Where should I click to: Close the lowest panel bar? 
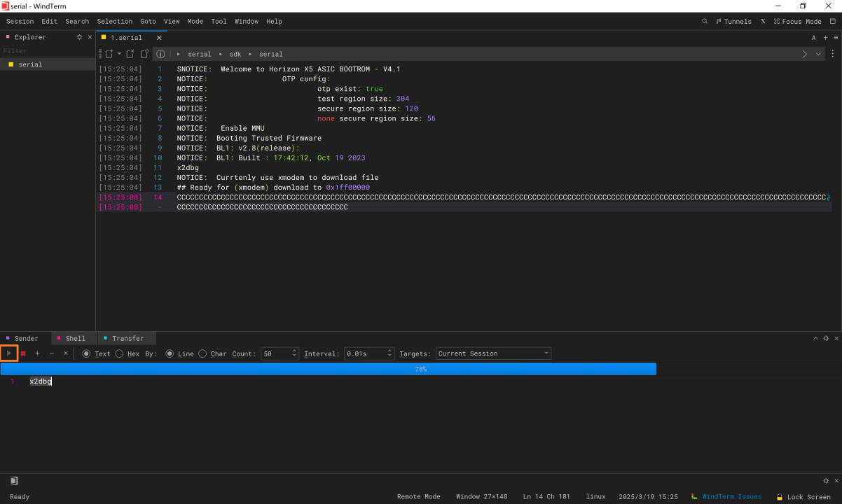pos(836,481)
